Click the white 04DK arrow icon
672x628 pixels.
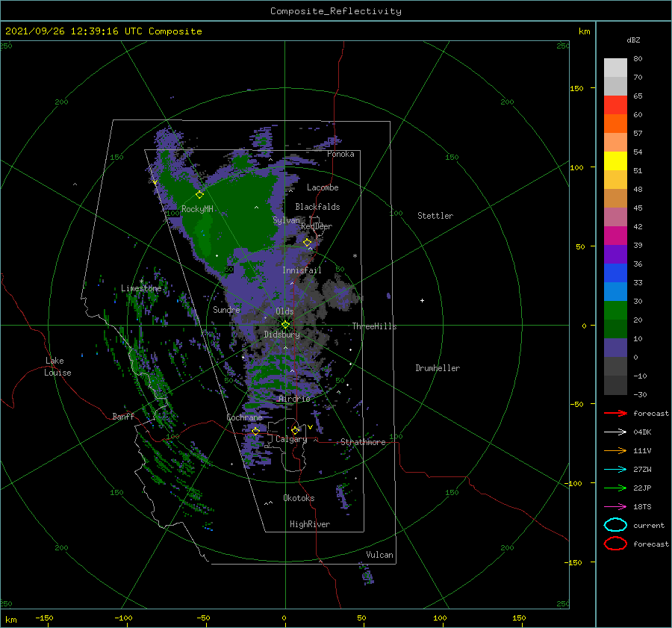(x=615, y=432)
